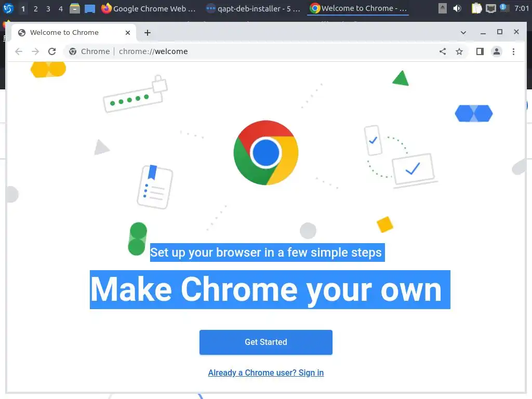Click the Get Started button
The height and width of the screenshot is (399, 532).
tap(266, 342)
